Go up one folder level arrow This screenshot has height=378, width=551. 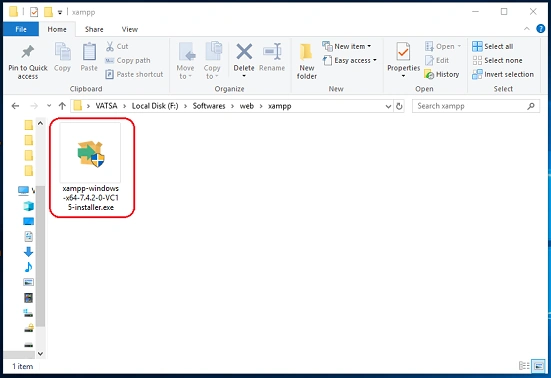[62, 106]
